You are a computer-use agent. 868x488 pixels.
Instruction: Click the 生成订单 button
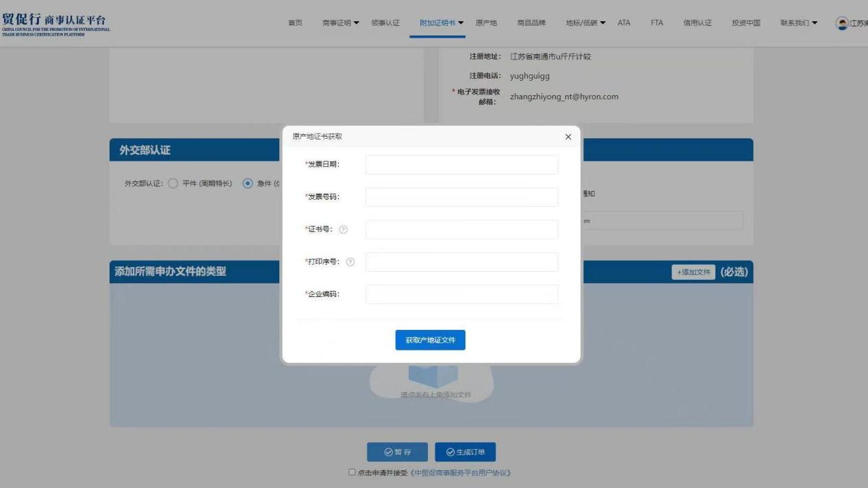pyautogui.click(x=465, y=452)
